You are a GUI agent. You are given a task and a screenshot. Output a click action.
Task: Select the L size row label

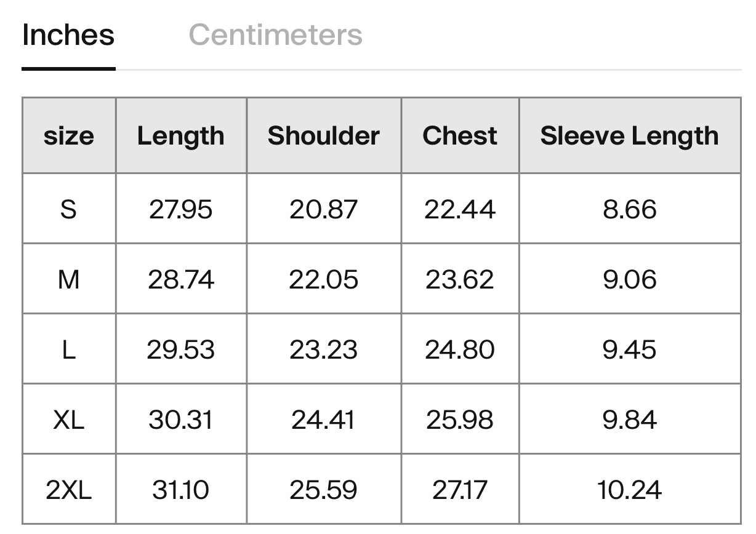[x=69, y=349]
